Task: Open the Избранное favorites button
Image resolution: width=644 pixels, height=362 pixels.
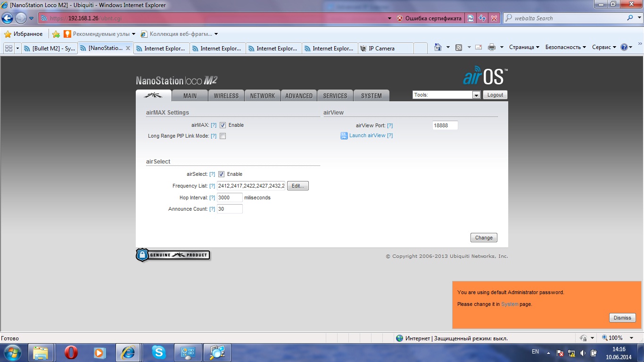Action: click(x=24, y=34)
